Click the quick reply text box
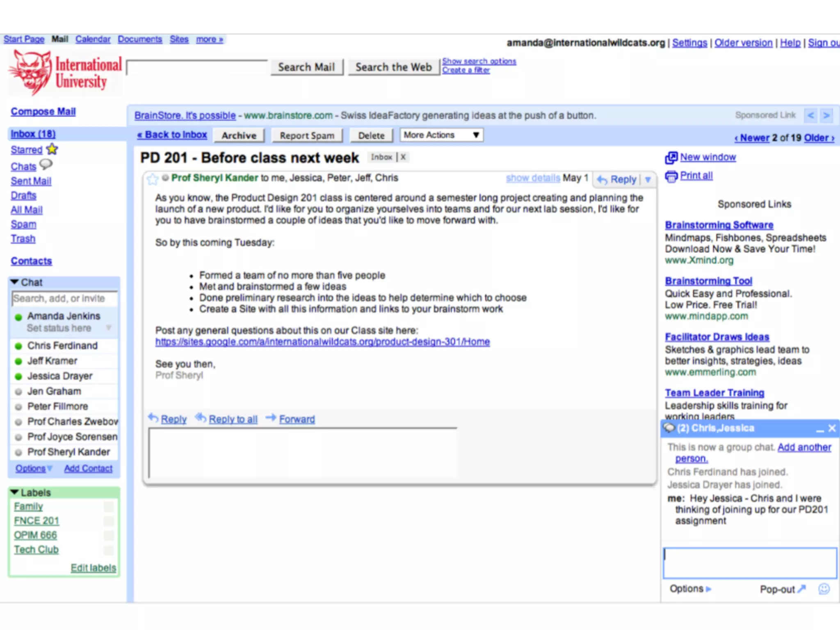The width and height of the screenshot is (840, 630). [303, 453]
